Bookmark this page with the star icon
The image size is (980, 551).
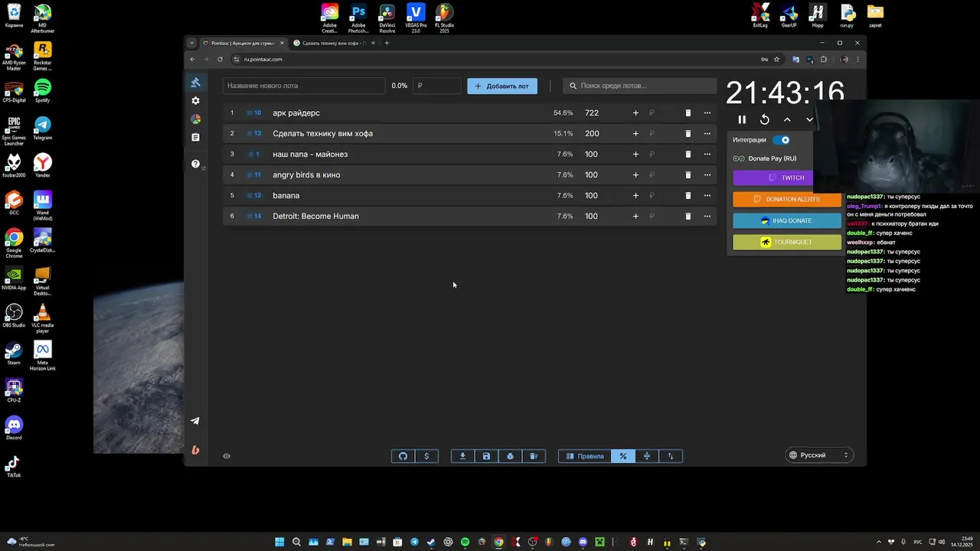(x=776, y=59)
